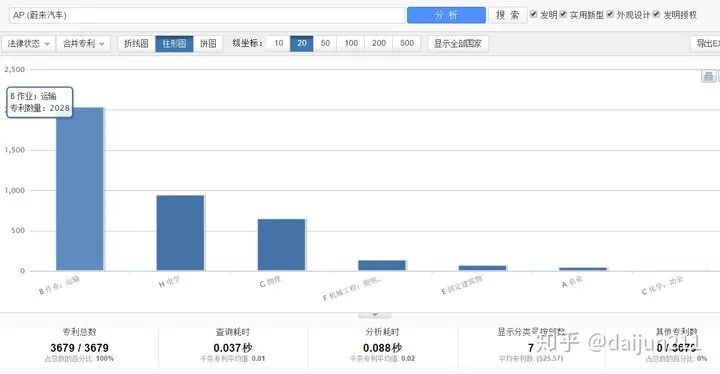The image size is (720, 374).
Task: Toggle the 外观设计 checkbox
Action: coord(610,14)
